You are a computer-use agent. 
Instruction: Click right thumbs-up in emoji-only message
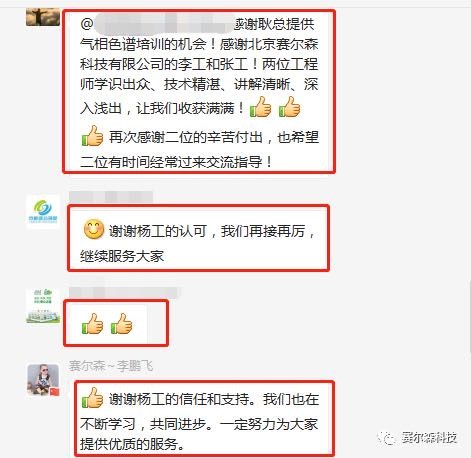pyautogui.click(x=121, y=323)
